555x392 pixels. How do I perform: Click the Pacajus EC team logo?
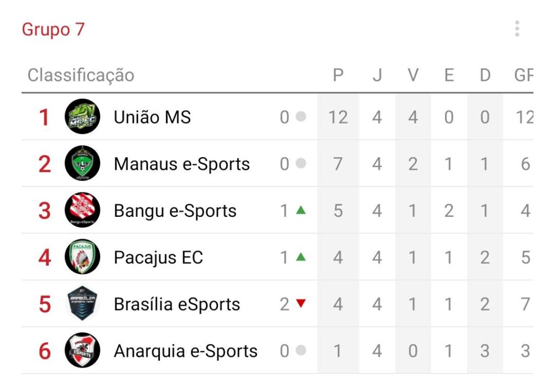tap(82, 257)
